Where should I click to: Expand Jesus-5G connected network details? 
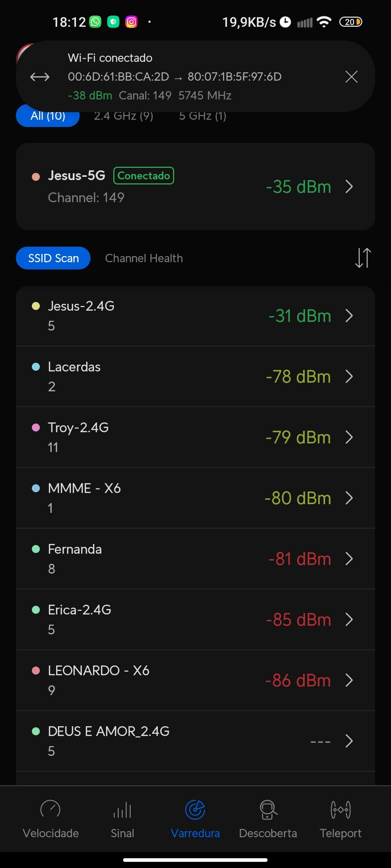point(349,187)
